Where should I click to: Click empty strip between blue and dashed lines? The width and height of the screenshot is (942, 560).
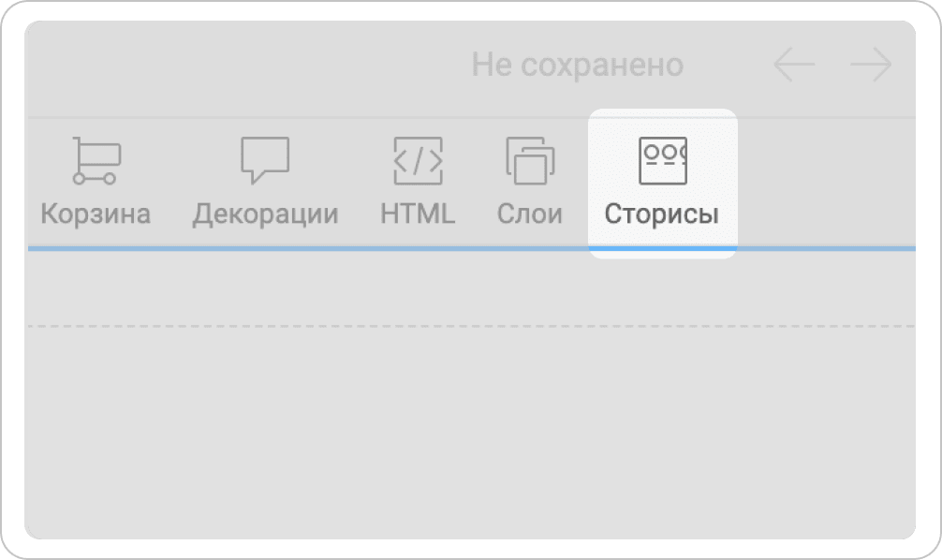[472, 287]
